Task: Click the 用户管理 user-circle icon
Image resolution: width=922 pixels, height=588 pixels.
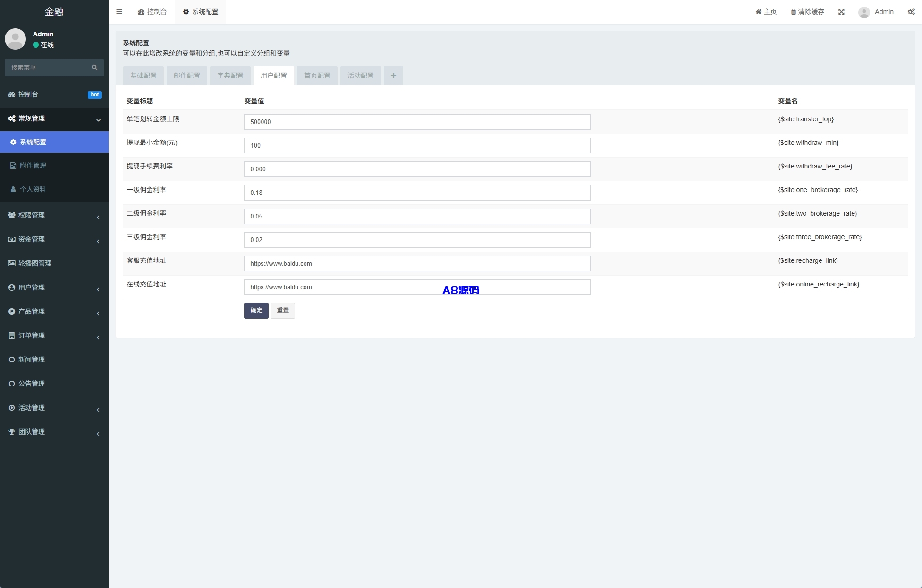Action: click(12, 287)
